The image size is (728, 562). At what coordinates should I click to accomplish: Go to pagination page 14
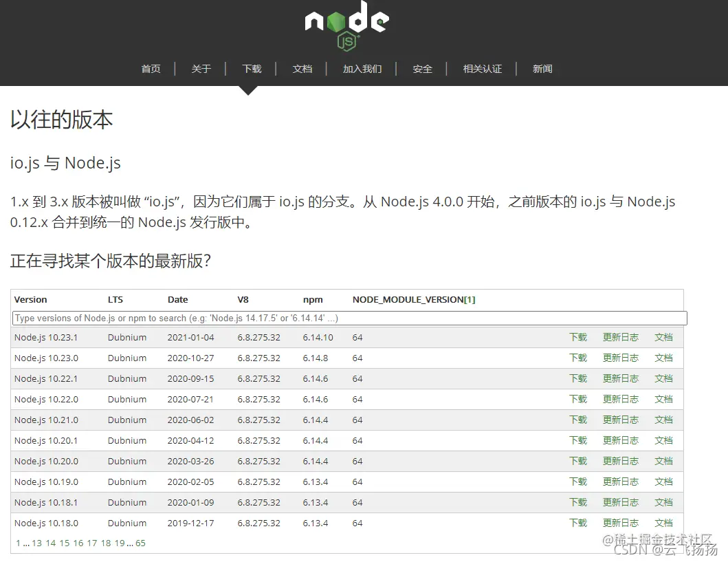click(51, 543)
